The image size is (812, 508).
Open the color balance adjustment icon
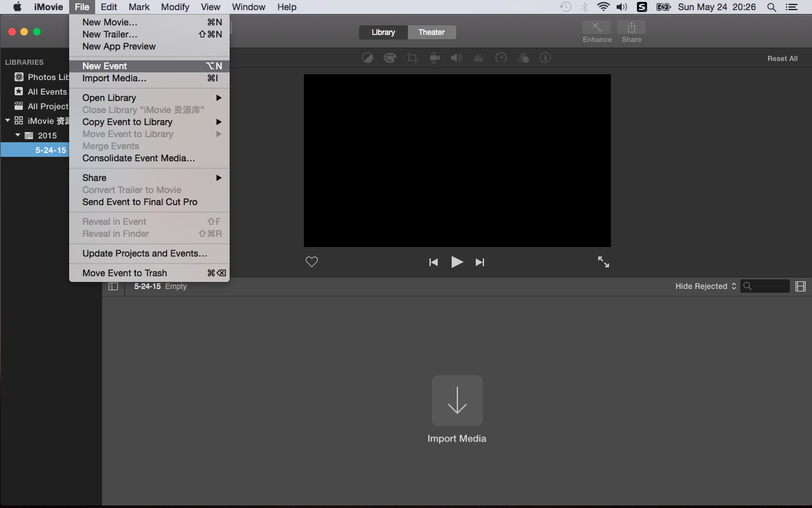pos(367,58)
